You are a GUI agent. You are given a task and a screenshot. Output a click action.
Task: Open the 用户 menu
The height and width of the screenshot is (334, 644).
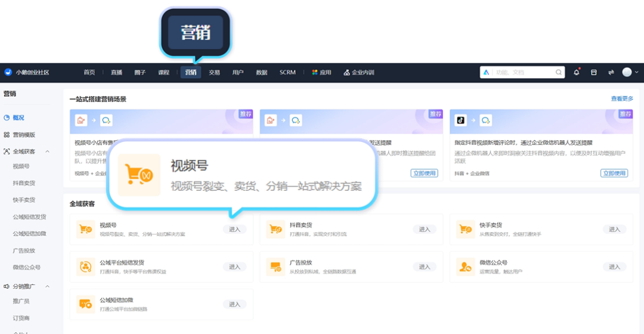click(x=238, y=72)
